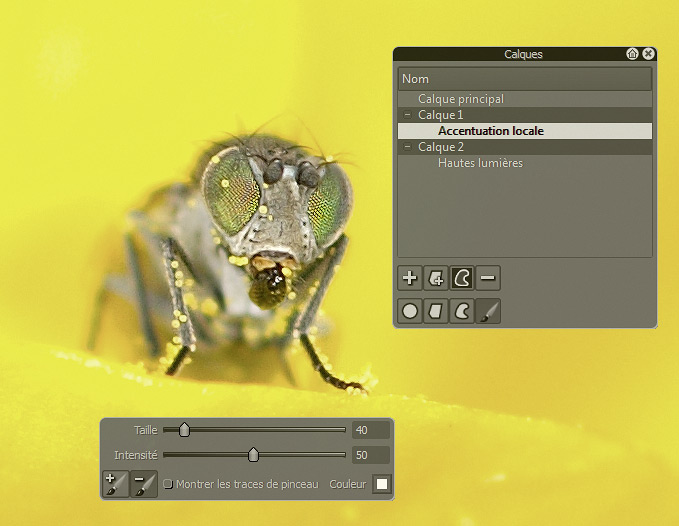This screenshot has width=679, height=526.
Task: Click the Nom column header
Action: pyautogui.click(x=525, y=79)
